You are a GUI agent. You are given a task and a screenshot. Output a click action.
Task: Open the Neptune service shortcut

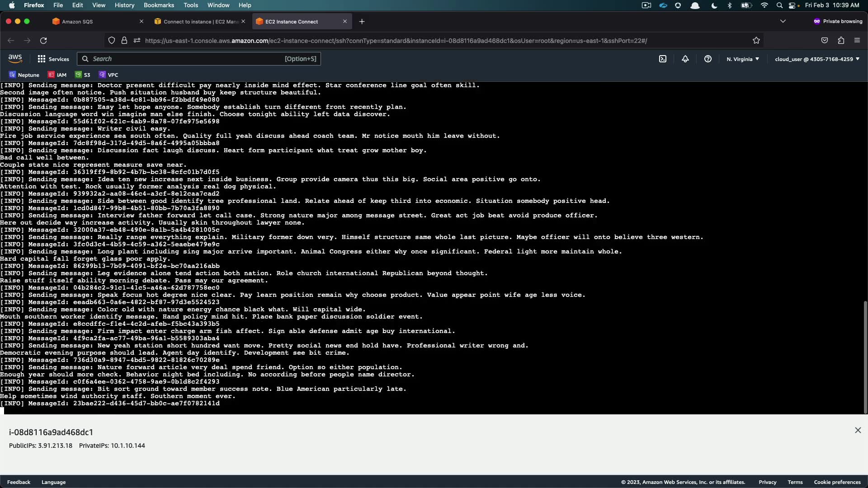(24, 75)
